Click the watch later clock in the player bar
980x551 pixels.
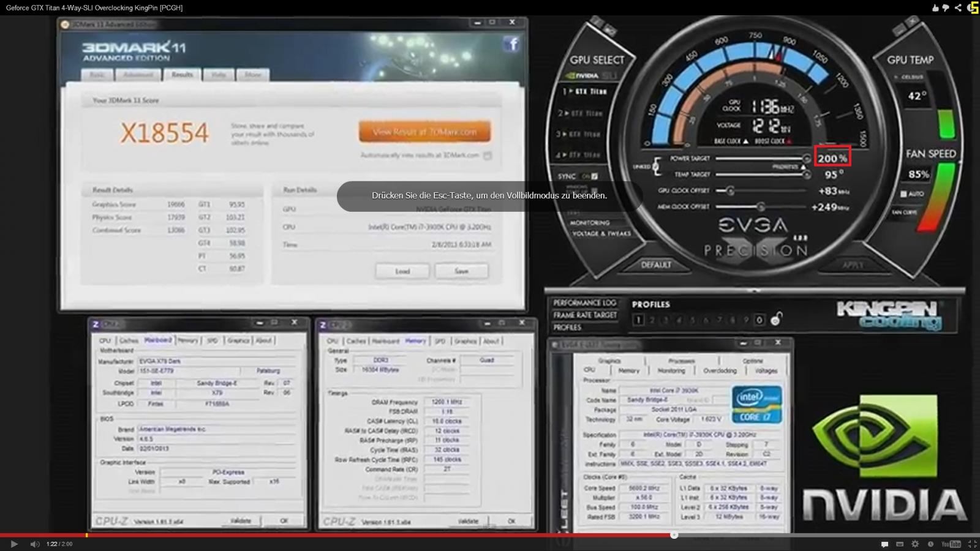click(930, 544)
